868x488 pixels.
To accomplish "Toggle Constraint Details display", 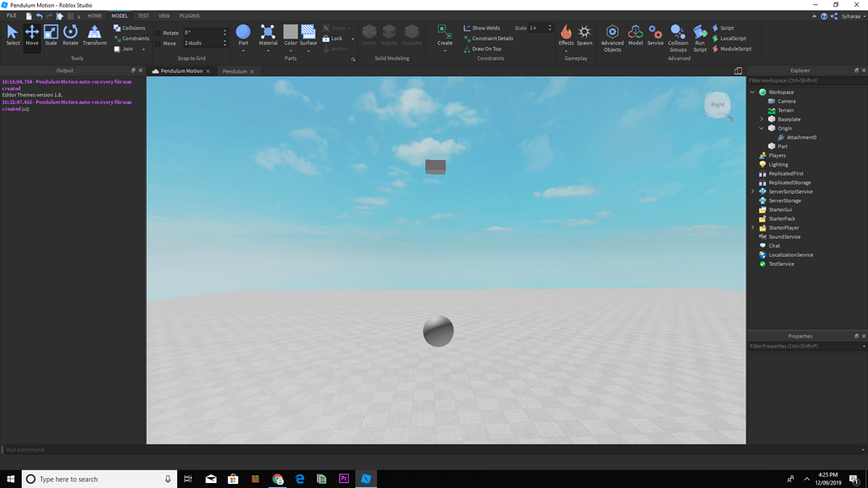I will tap(490, 38).
